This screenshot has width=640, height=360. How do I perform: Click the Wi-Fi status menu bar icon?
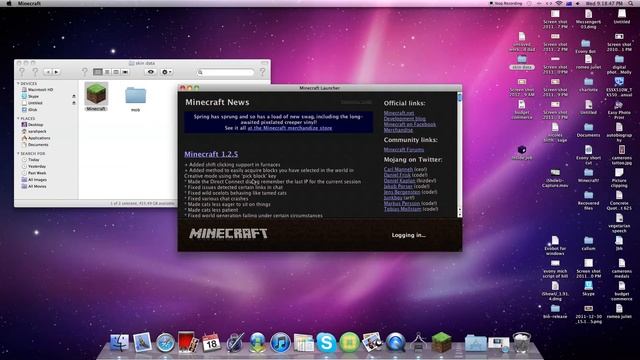559,3
